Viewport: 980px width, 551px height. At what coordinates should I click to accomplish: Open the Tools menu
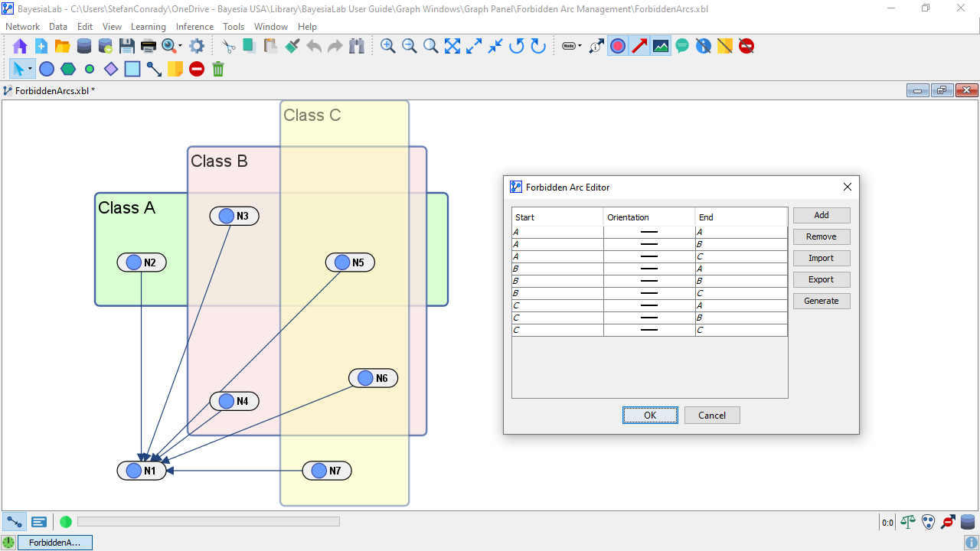[x=234, y=27]
